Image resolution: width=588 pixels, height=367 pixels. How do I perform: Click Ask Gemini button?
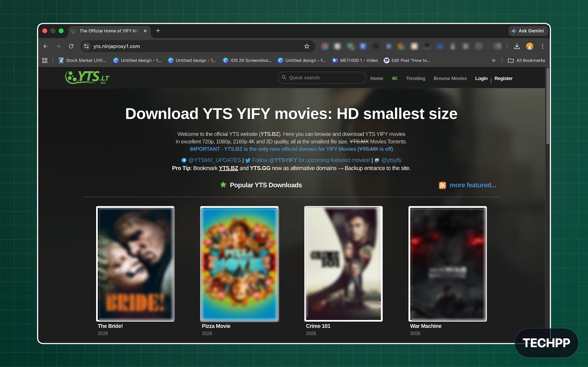click(528, 31)
